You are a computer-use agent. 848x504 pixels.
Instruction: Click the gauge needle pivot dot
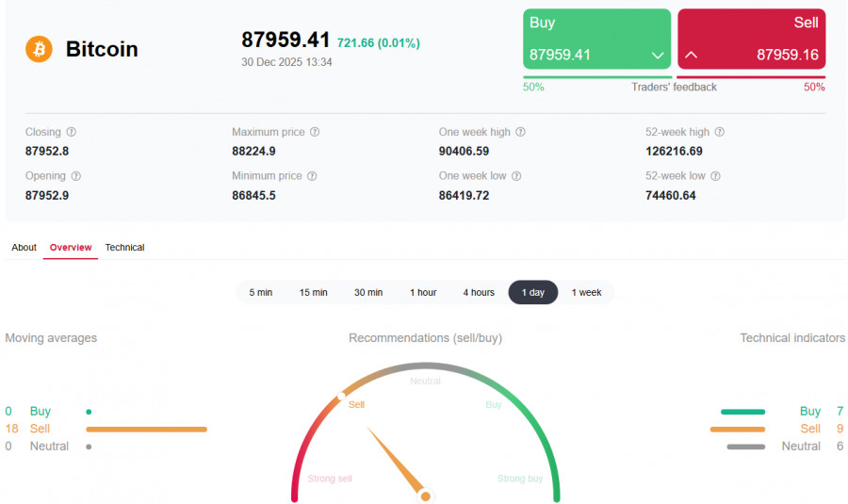coord(426,496)
